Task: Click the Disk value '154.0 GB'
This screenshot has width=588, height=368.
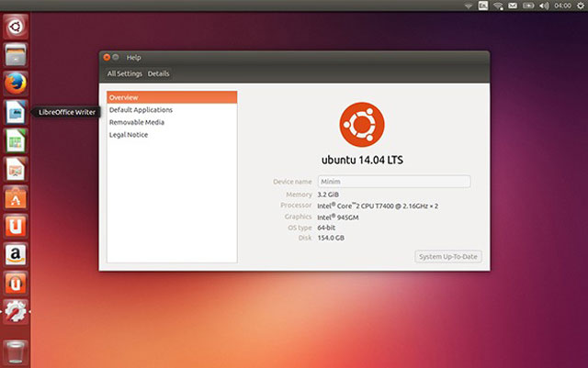Action: (331, 238)
